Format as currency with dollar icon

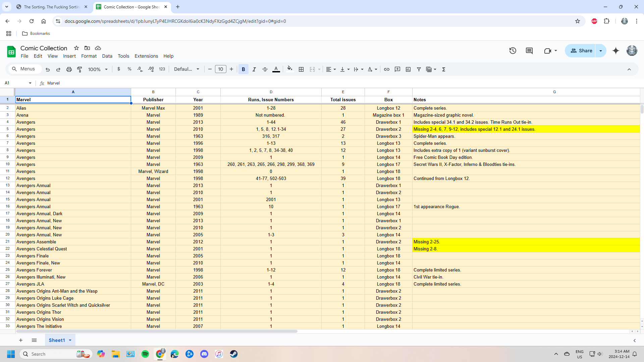point(119,69)
